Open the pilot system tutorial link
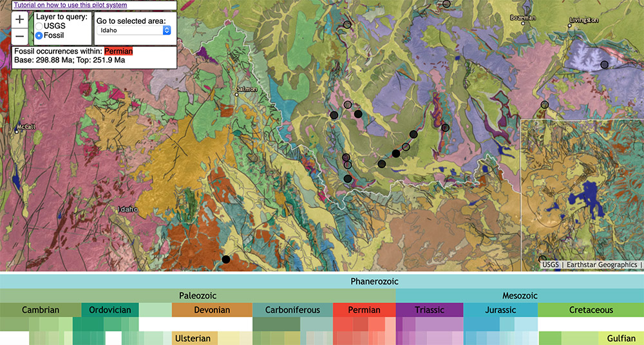Viewport: 644px width, 345px height. [70, 5]
